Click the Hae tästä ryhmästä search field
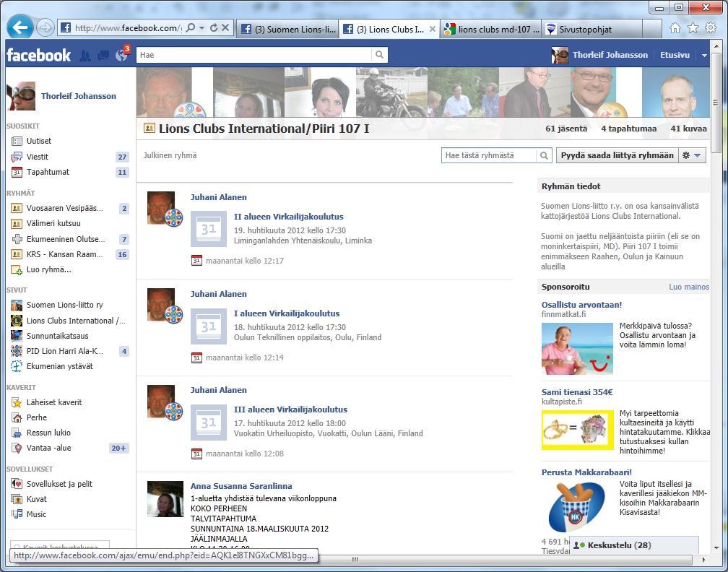This screenshot has height=572, width=728. (x=489, y=155)
